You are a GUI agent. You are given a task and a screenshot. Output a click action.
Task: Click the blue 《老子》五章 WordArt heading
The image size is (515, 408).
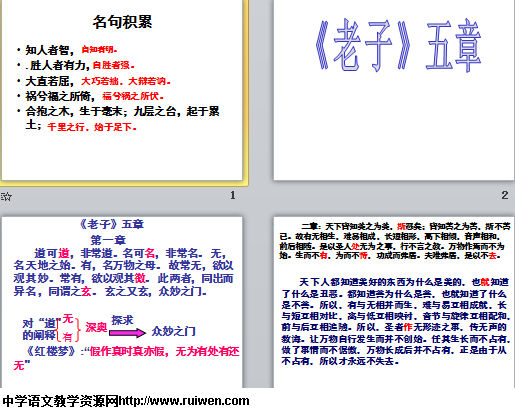tap(398, 45)
